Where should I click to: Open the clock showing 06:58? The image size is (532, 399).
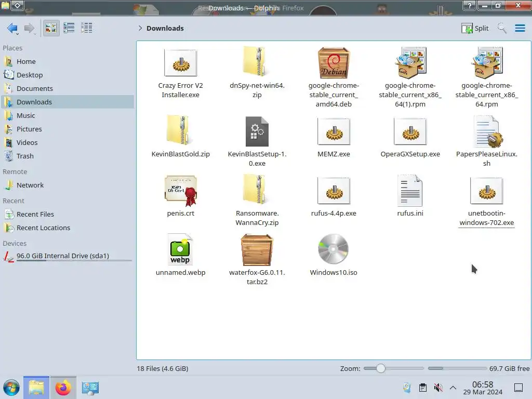click(x=483, y=388)
